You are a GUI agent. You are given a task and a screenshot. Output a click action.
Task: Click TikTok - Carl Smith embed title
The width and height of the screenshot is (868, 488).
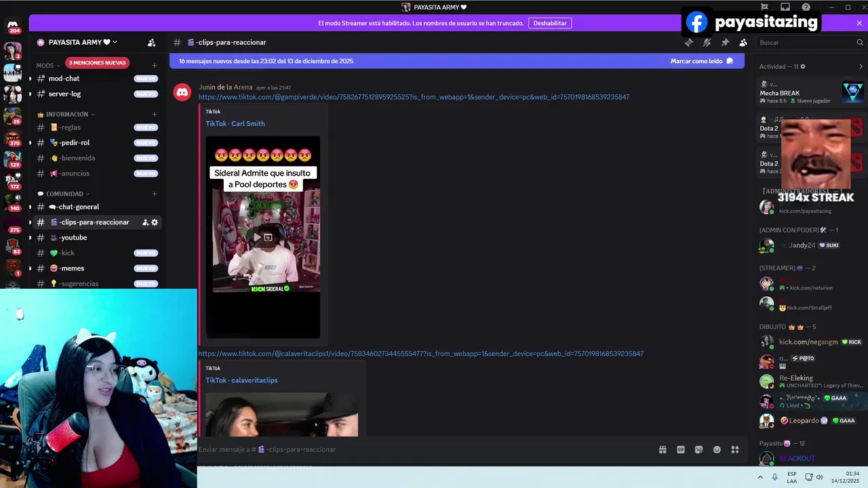235,123
